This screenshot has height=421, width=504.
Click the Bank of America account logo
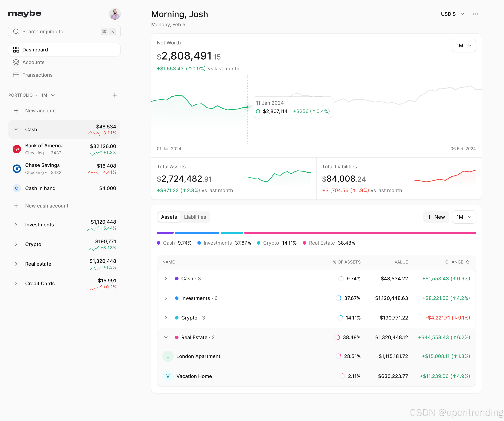point(17,149)
